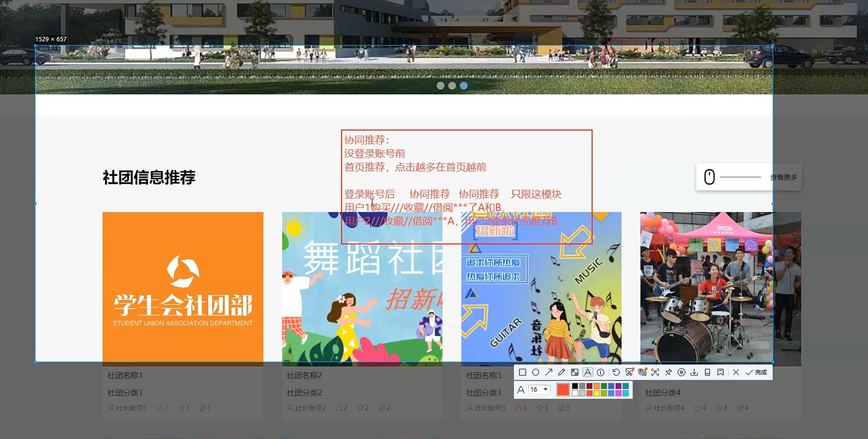Select the mosaic blur tool
This screenshot has height=439, width=868.
pos(575,372)
